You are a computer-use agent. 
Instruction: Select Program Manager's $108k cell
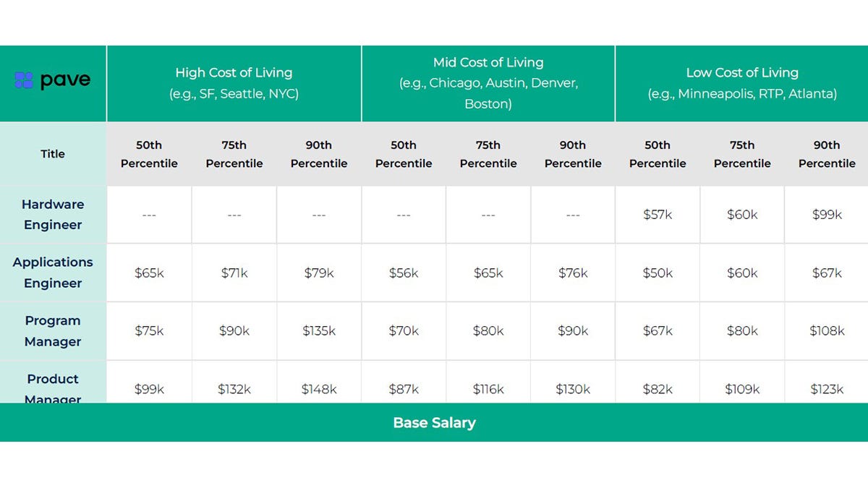pos(827,331)
